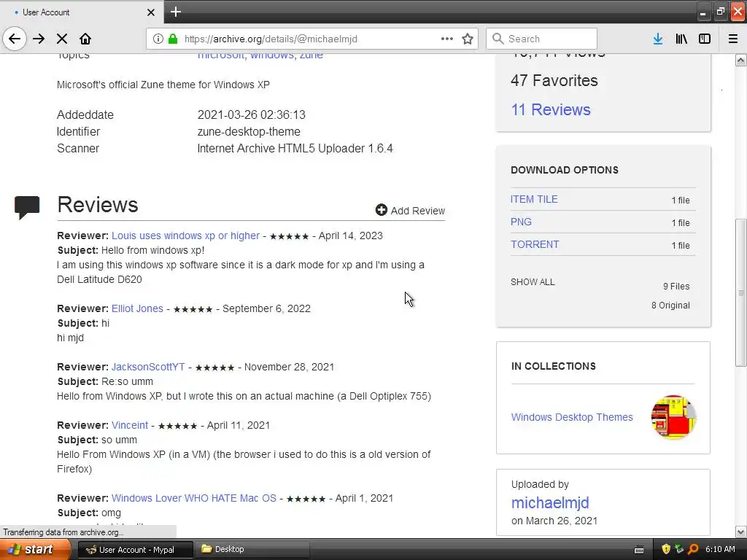
Task: View the green padlock connection details
Action: 173,39
